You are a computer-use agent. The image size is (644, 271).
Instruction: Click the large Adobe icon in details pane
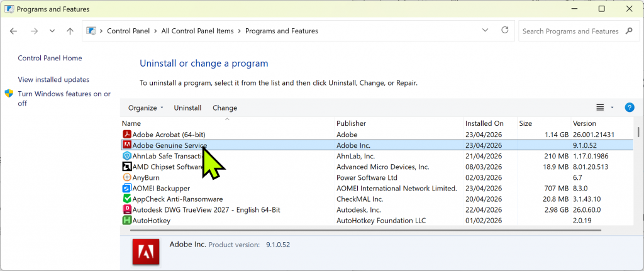[x=146, y=252]
